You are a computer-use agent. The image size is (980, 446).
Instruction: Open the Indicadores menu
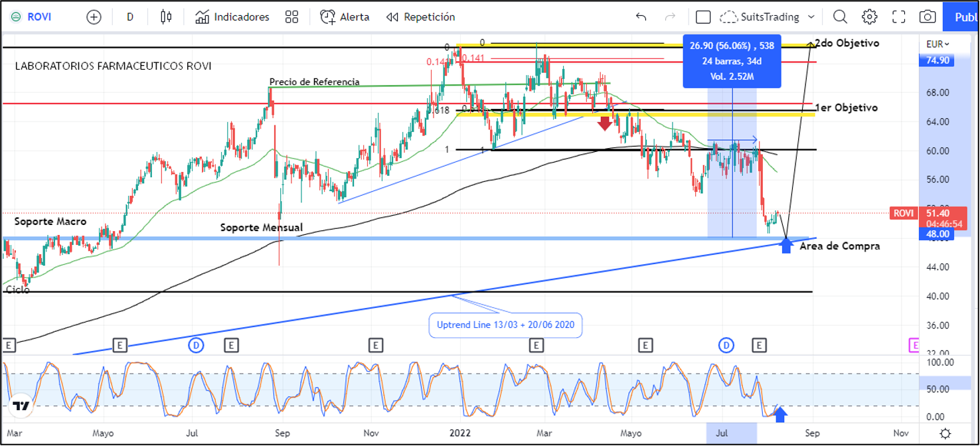coord(232,17)
